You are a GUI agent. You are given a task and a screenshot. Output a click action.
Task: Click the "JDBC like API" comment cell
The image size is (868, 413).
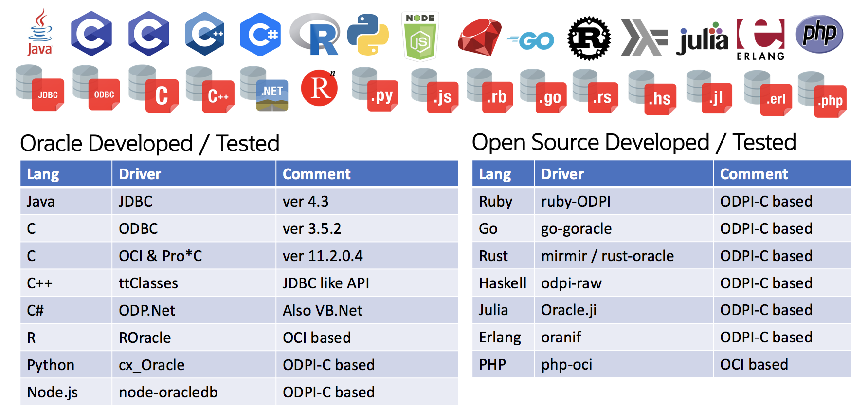(x=367, y=283)
